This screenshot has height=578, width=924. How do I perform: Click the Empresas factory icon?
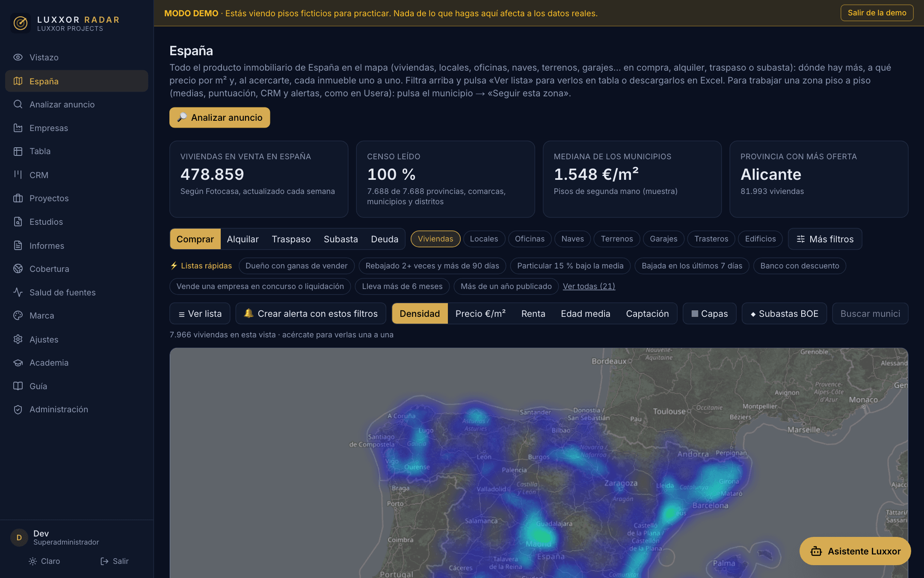[18, 128]
